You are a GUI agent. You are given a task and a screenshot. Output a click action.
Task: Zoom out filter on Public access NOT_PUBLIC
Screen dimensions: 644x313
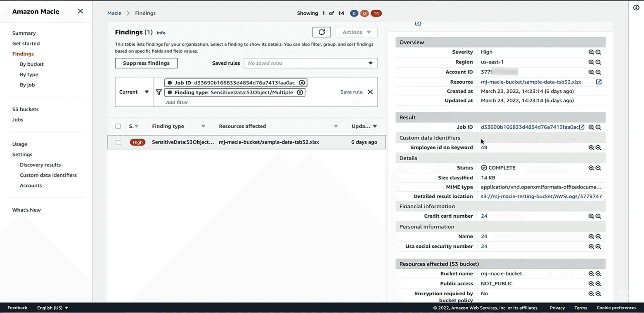tap(598, 284)
